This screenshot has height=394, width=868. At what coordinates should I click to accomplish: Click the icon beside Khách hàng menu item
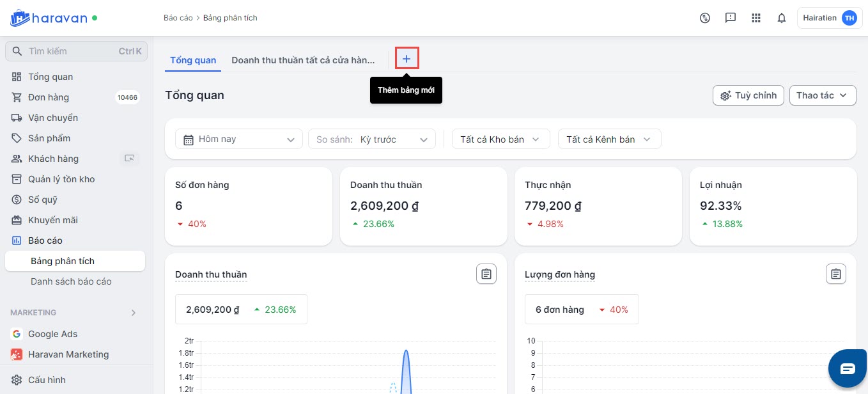130,159
